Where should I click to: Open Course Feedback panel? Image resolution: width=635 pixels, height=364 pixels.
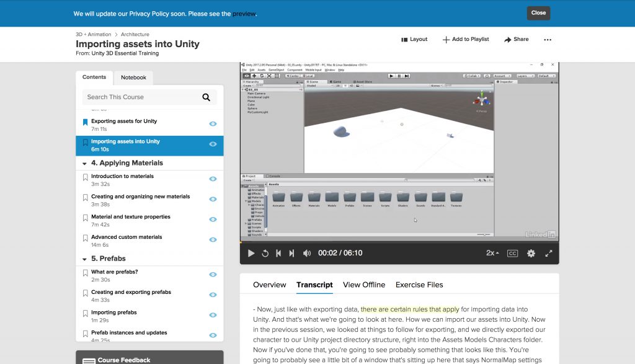coord(149,358)
